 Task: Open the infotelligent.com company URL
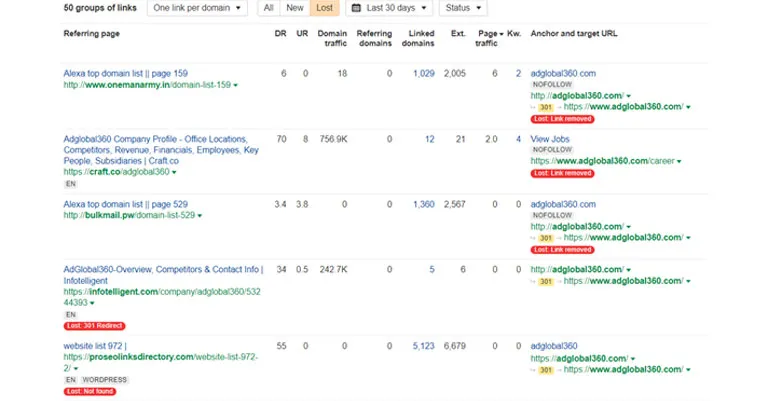[162, 297]
